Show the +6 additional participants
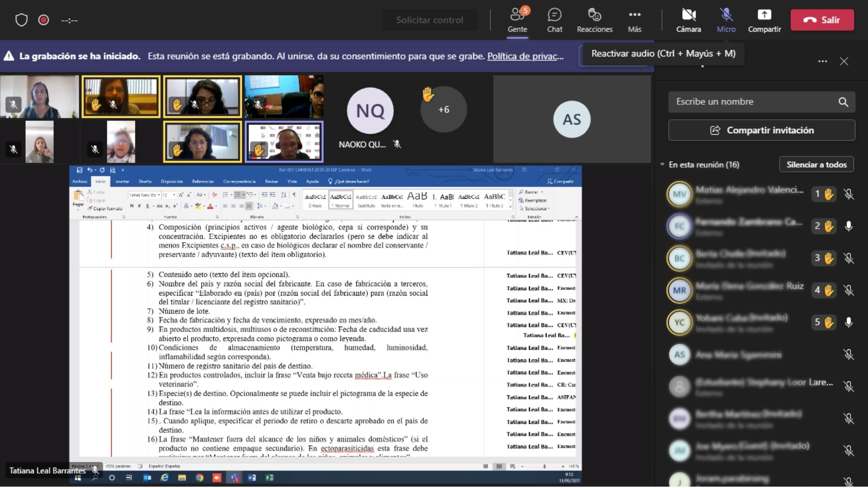This screenshot has width=868, height=488. (443, 109)
